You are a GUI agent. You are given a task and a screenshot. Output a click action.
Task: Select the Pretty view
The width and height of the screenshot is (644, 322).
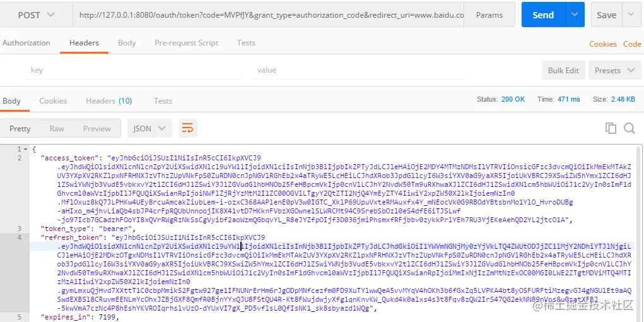coord(20,128)
